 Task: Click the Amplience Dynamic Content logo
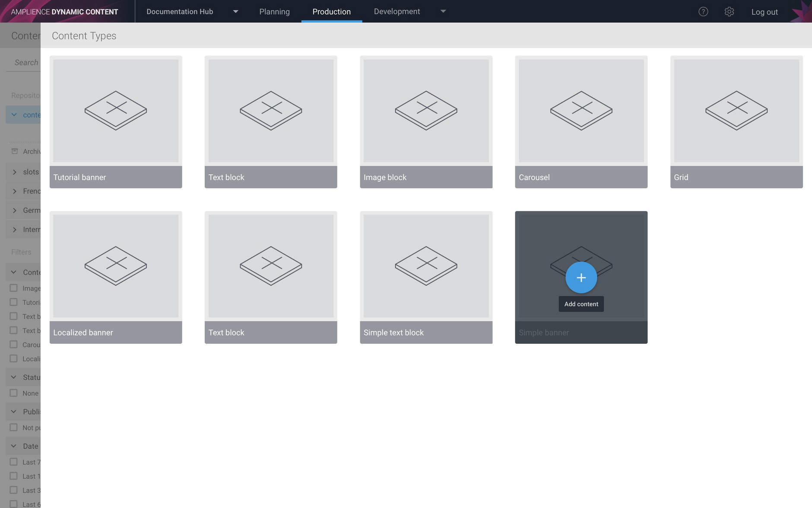tap(63, 11)
